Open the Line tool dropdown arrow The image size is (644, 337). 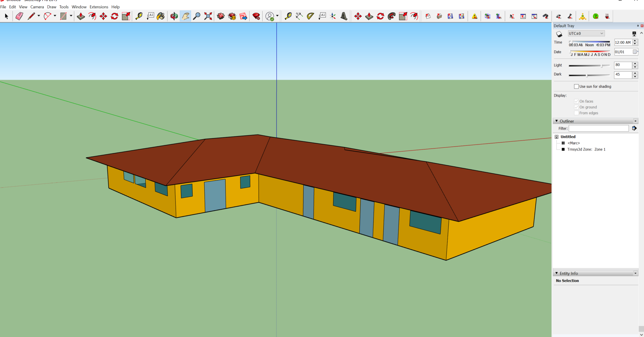[39, 16]
